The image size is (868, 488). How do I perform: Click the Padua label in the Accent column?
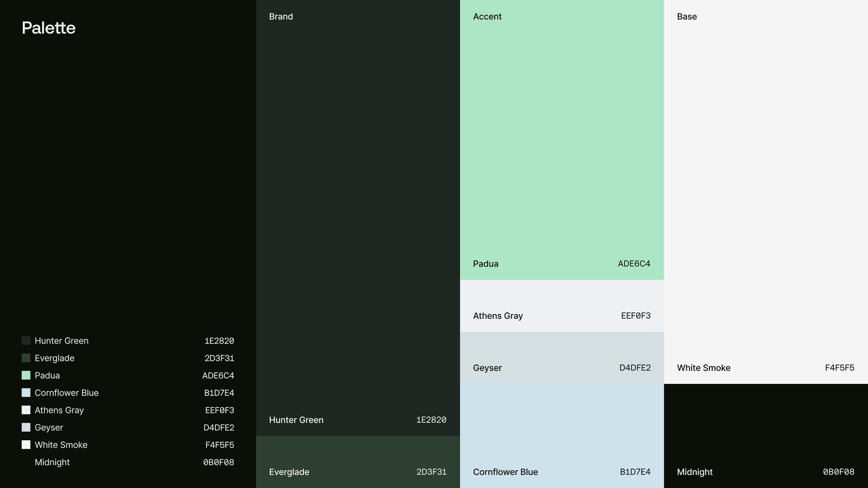tap(486, 264)
